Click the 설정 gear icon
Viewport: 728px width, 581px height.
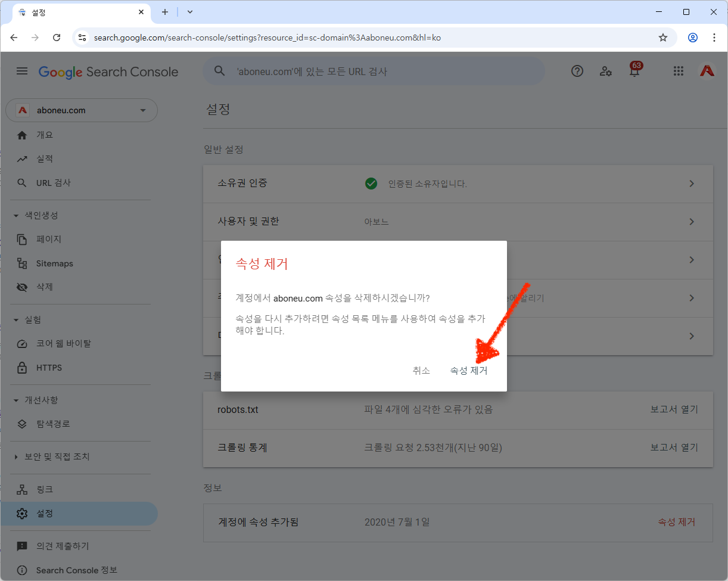(x=22, y=514)
